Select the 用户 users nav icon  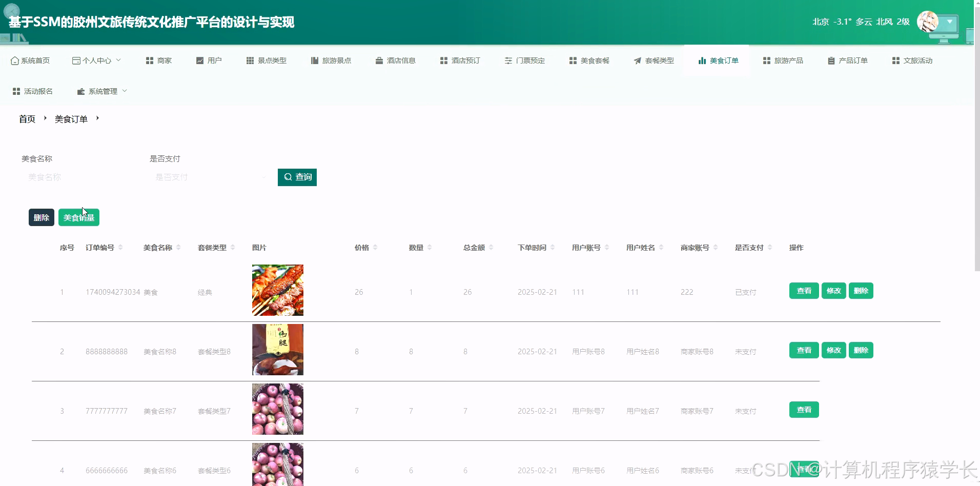point(200,60)
